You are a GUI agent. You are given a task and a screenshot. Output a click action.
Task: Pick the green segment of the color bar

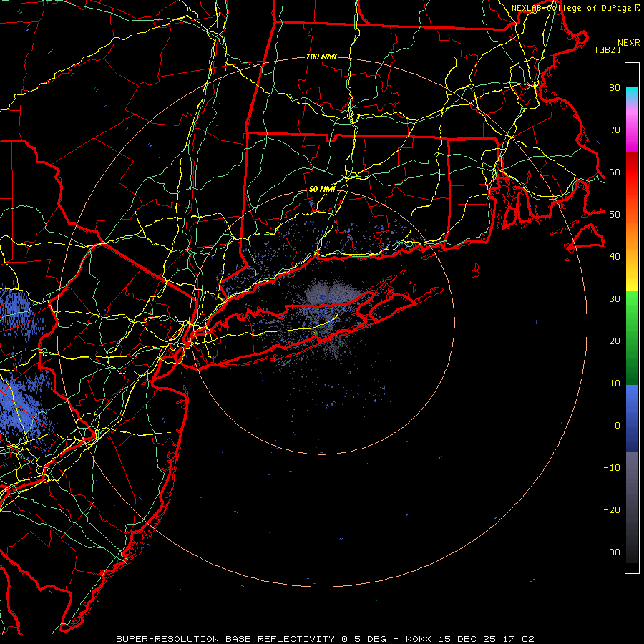click(632, 338)
